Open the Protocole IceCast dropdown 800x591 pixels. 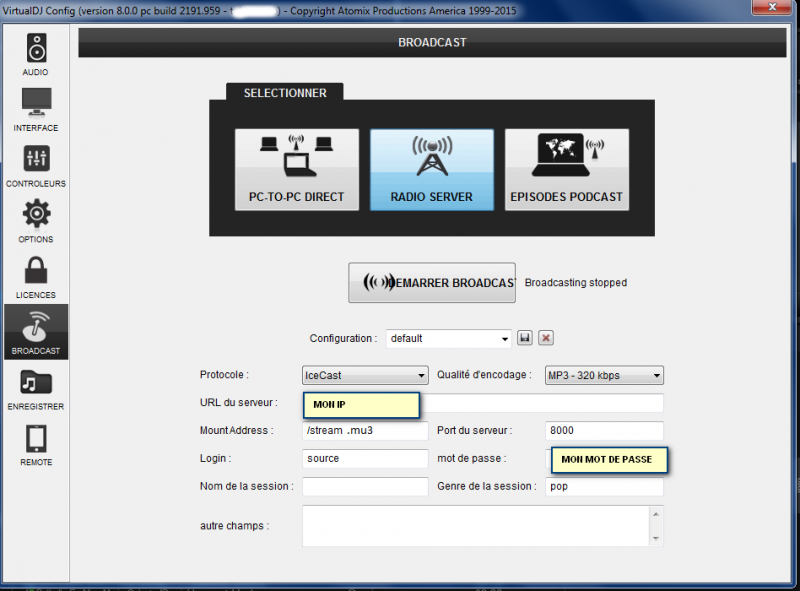click(365, 375)
